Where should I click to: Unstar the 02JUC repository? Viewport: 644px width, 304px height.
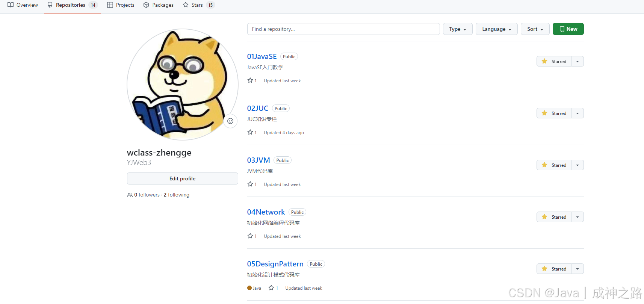tap(554, 113)
